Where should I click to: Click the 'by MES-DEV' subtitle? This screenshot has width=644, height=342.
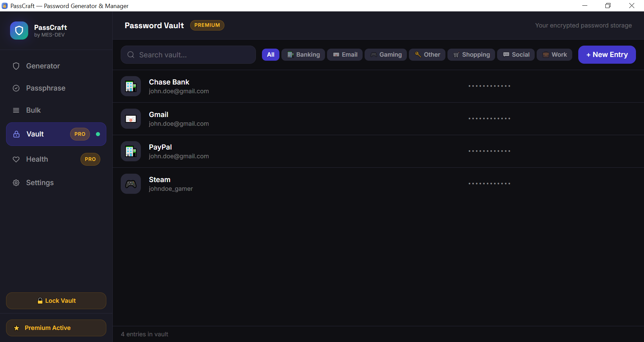49,35
